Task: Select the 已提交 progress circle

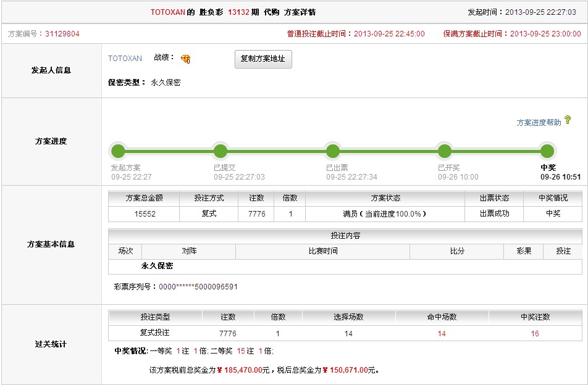Action: point(220,151)
